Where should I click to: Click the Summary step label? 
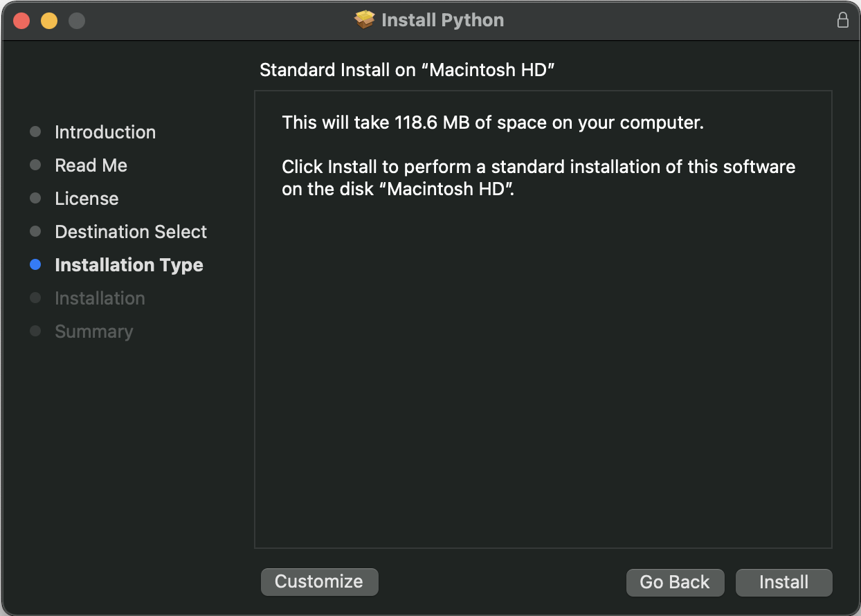pyautogui.click(x=93, y=332)
